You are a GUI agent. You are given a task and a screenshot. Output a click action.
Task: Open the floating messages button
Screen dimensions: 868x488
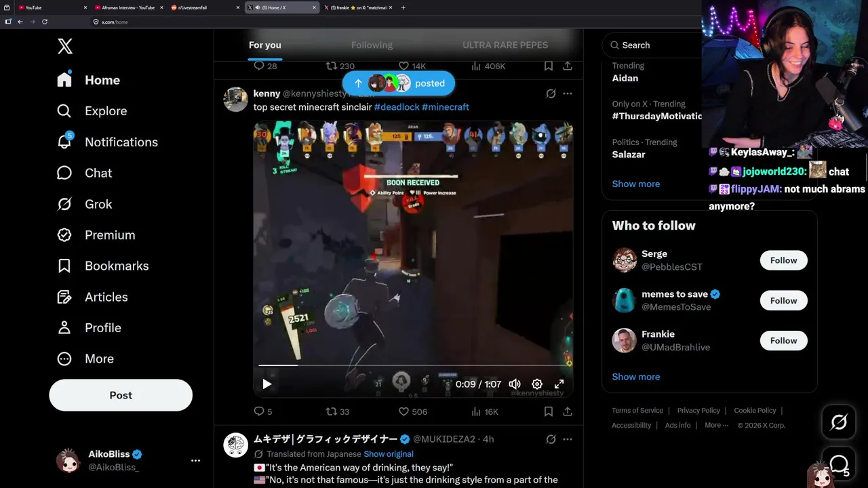[839, 464]
